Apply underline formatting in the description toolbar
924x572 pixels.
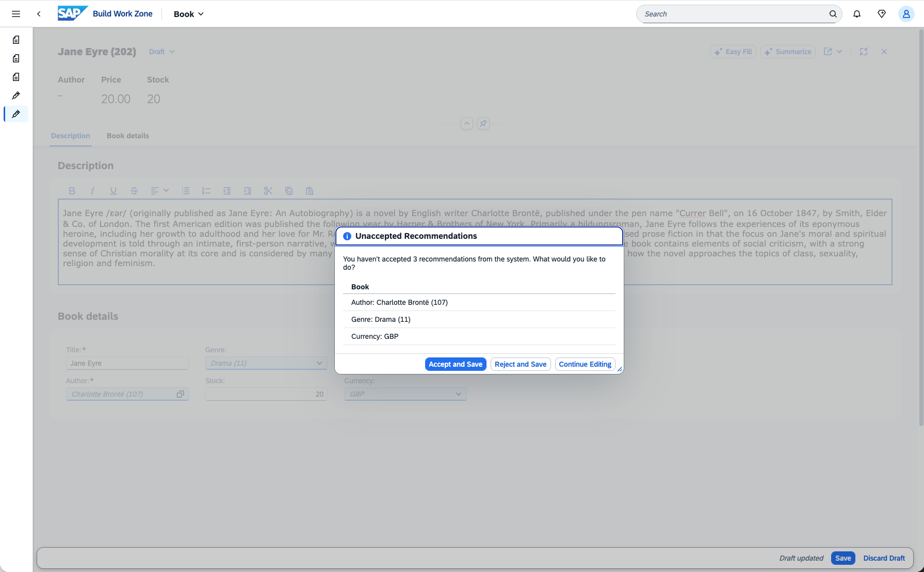[x=113, y=191]
